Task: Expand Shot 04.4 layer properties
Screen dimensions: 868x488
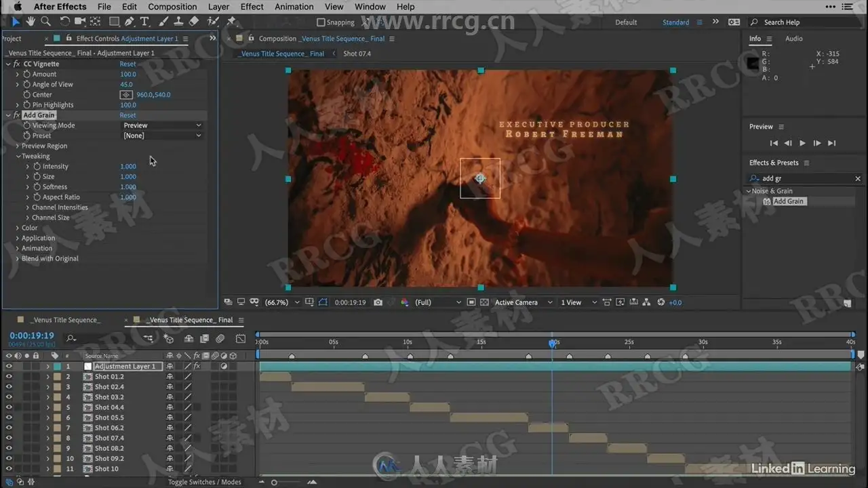Action: (x=47, y=407)
